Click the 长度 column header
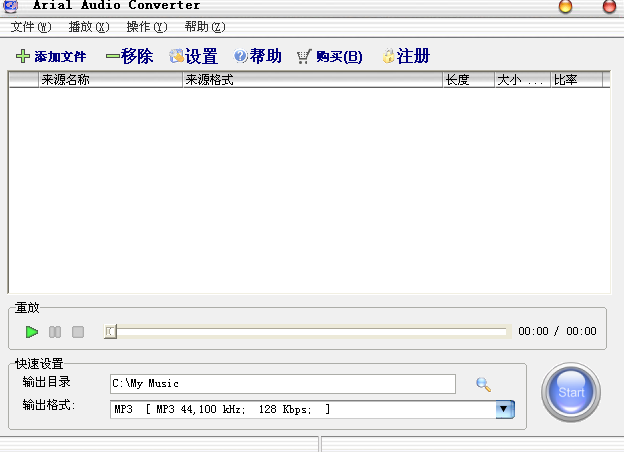Viewport: 624px width, 452px height. point(469,80)
